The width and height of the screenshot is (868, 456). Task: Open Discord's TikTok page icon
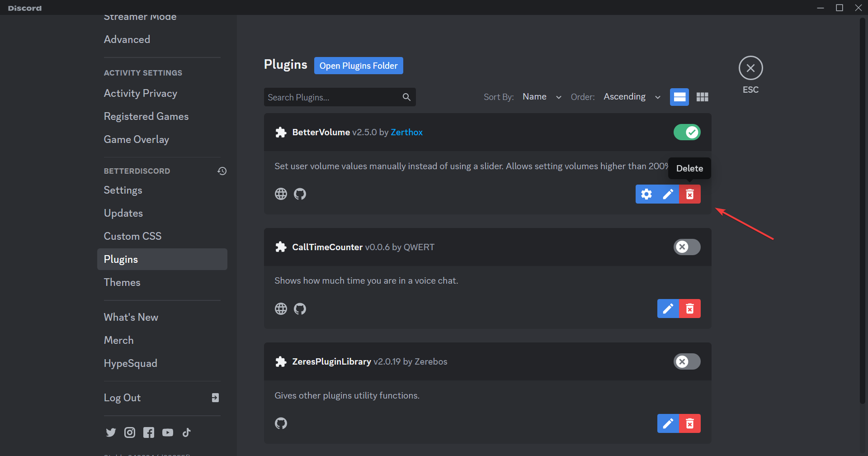(187, 432)
